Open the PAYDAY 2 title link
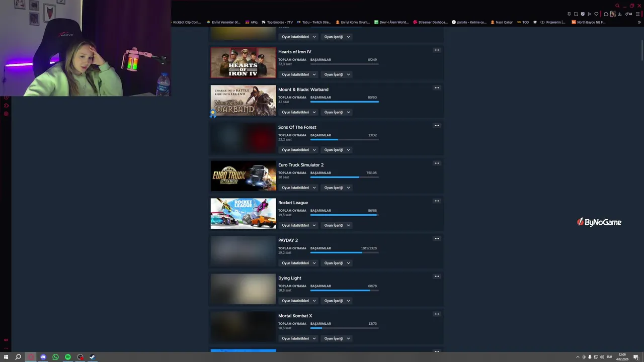The height and width of the screenshot is (362, 644). (288, 240)
